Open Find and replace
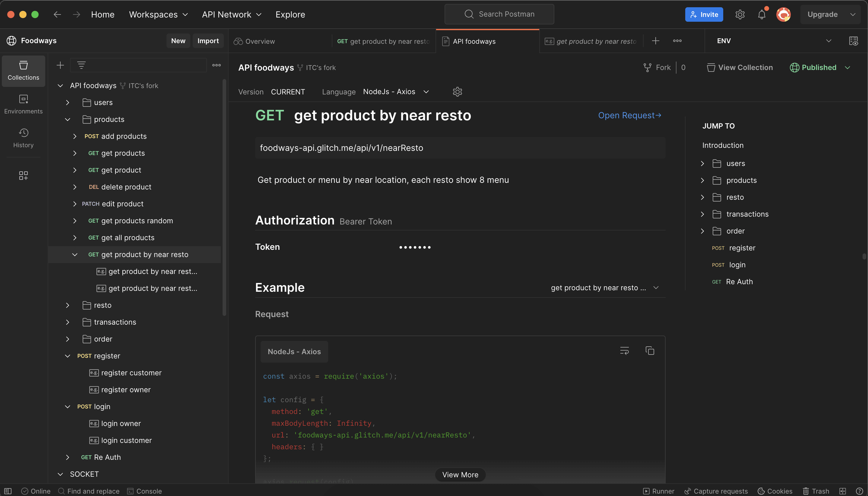868x496 pixels. (89, 491)
